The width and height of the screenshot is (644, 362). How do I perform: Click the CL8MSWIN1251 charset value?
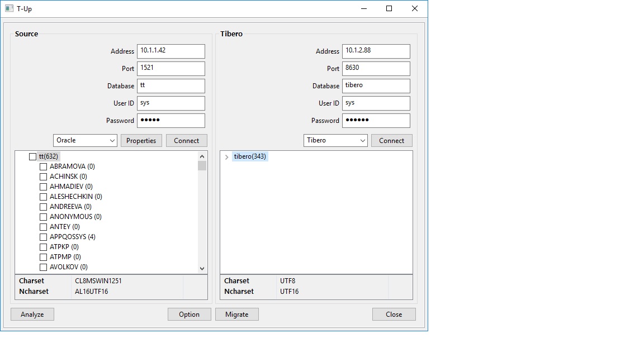[98, 281]
